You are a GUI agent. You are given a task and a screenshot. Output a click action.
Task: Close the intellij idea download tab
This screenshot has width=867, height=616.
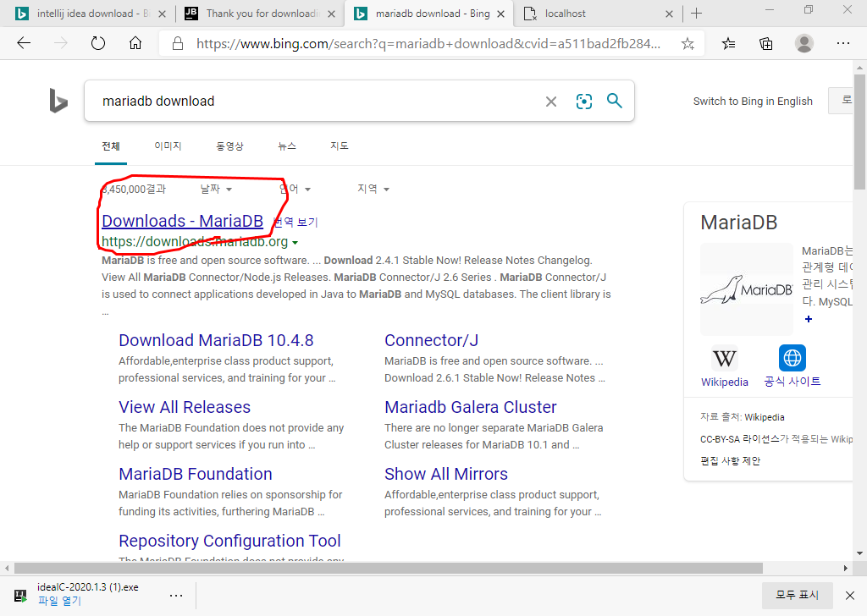pos(162,14)
